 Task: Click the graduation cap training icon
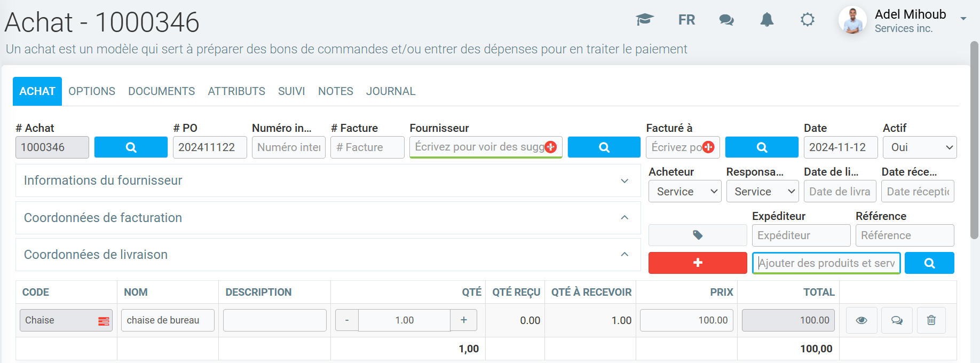[645, 20]
